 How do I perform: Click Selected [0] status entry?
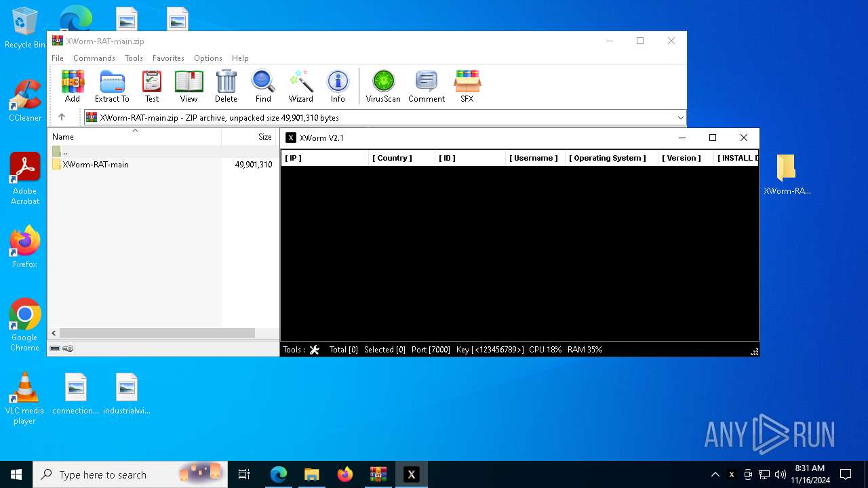pyautogui.click(x=384, y=350)
